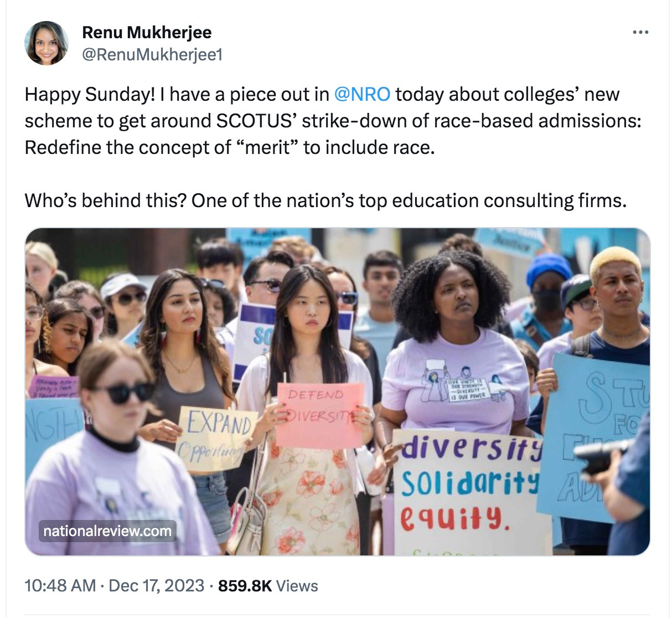Click the word Views beside the count
The image size is (672, 618).
coord(297,585)
